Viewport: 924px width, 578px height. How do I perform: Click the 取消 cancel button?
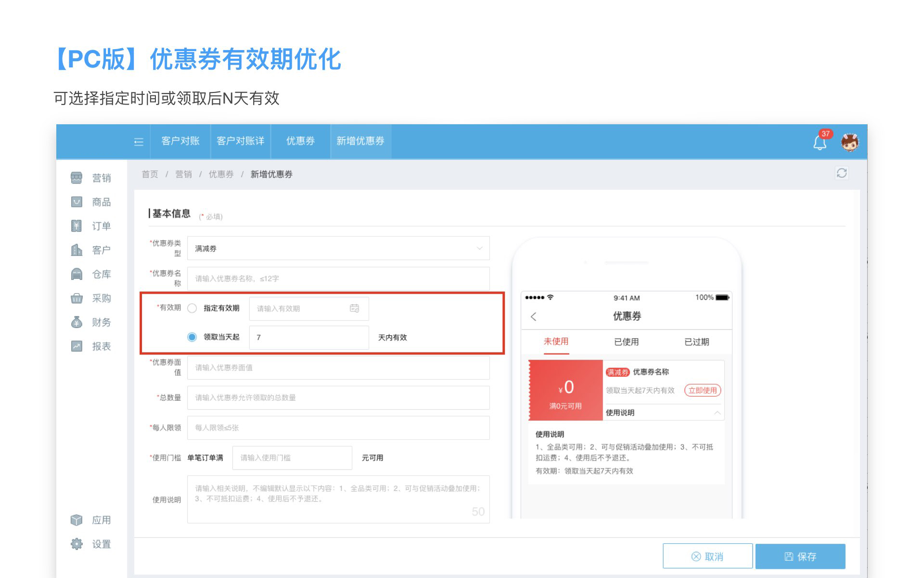pos(707,556)
